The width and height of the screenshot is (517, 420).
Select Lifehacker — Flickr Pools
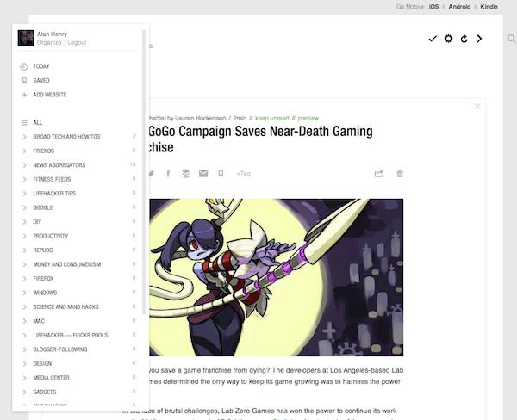(x=71, y=336)
